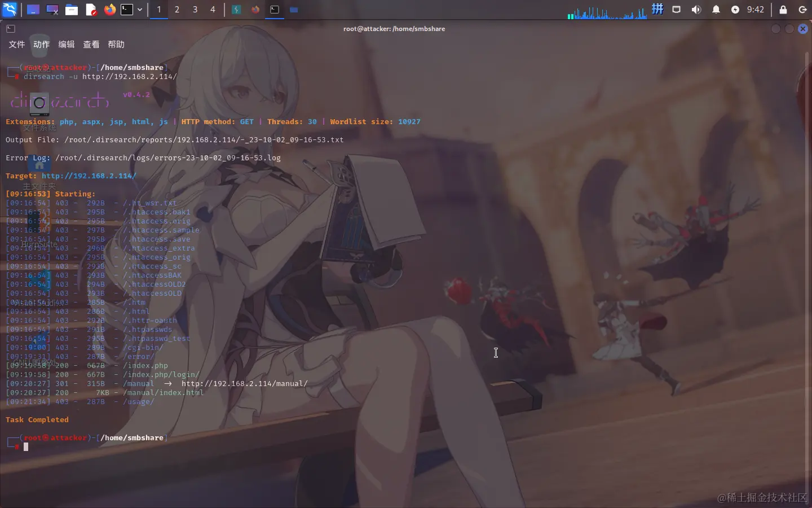Switch to workspace 4

(213, 10)
